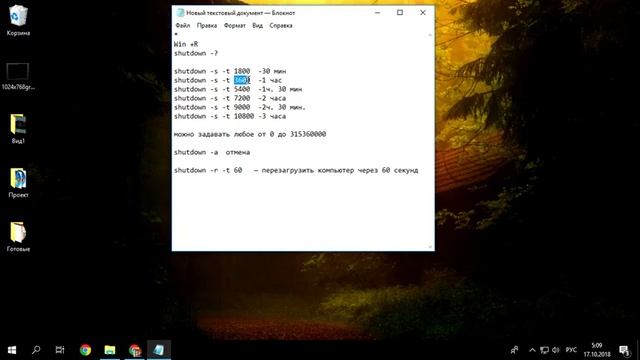The image size is (640, 360).
Task: Click the scroll up arrow in Notepad
Action: (x=430, y=35)
